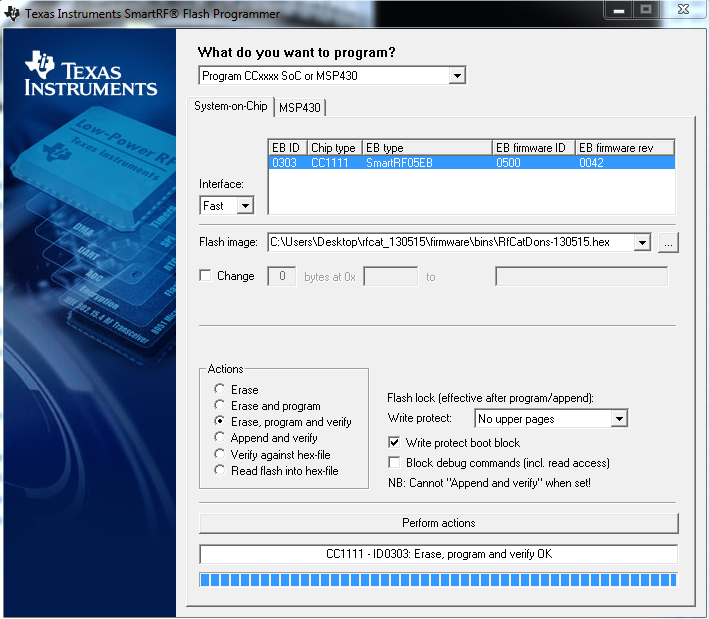Expand the Interface speed dropdown

pyautogui.click(x=244, y=206)
